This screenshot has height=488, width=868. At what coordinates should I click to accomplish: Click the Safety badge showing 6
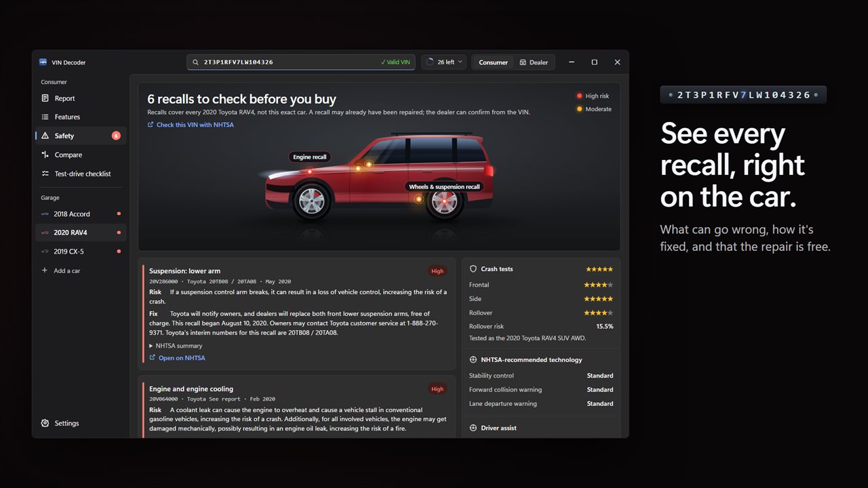pyautogui.click(x=116, y=136)
